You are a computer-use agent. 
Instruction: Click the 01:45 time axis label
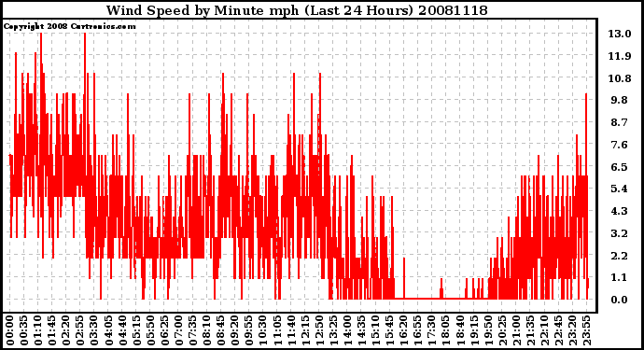(52, 330)
